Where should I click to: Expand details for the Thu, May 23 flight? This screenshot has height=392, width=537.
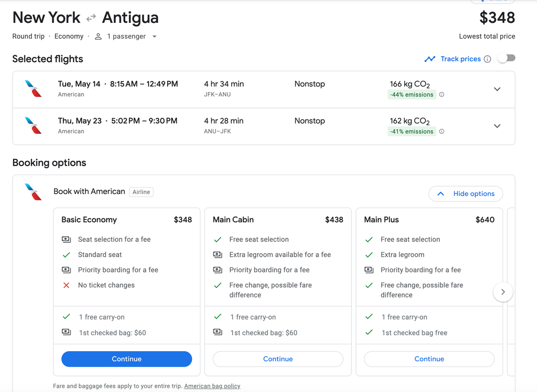coord(497,126)
